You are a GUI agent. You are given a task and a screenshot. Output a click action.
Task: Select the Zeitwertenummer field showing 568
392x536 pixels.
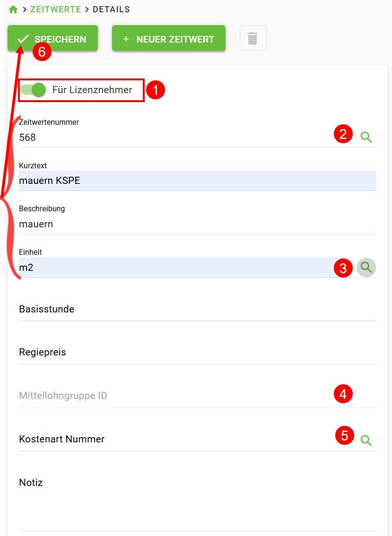click(x=142, y=138)
